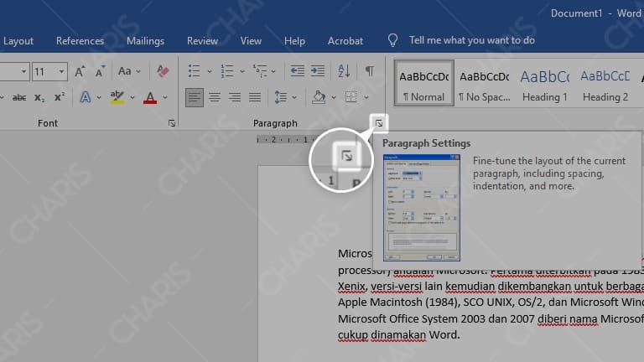Open the font name dropdown arrow

[x=23, y=72]
